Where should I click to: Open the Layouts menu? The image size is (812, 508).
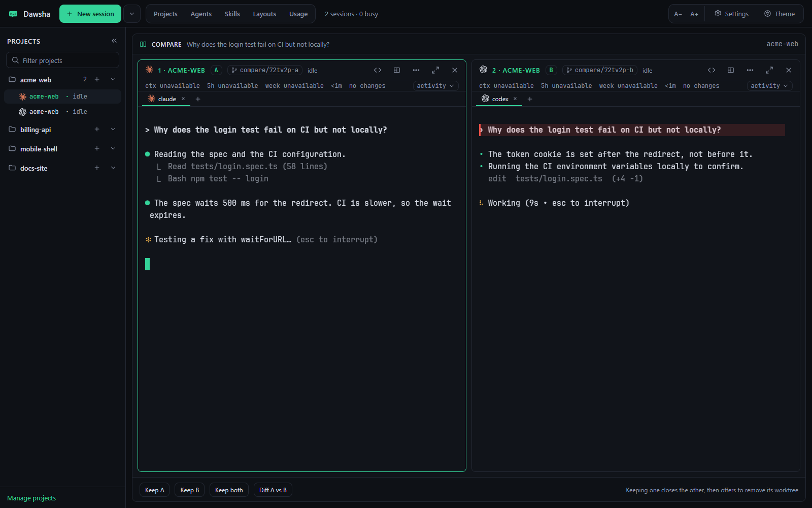(264, 14)
